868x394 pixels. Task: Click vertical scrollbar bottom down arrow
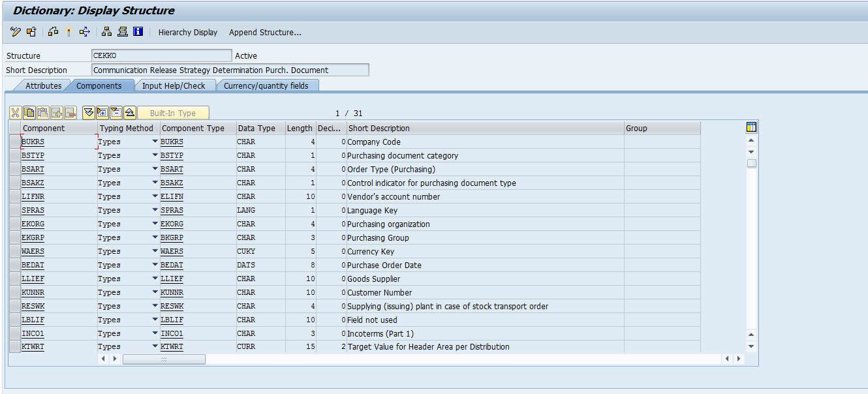[751, 346]
